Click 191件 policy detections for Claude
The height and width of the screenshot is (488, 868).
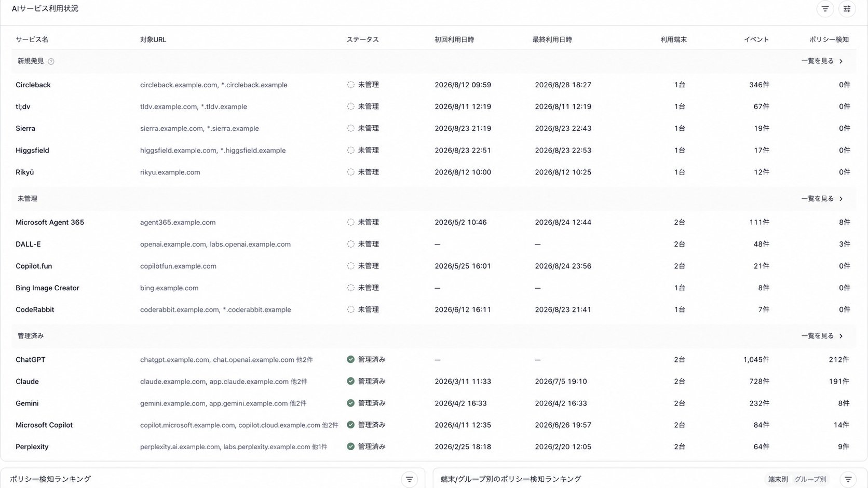tap(839, 381)
